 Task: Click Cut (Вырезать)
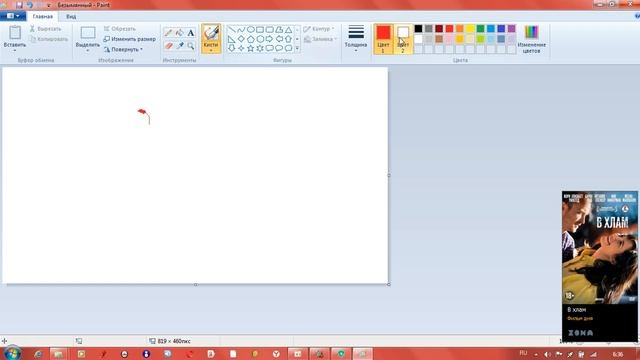tap(45, 29)
